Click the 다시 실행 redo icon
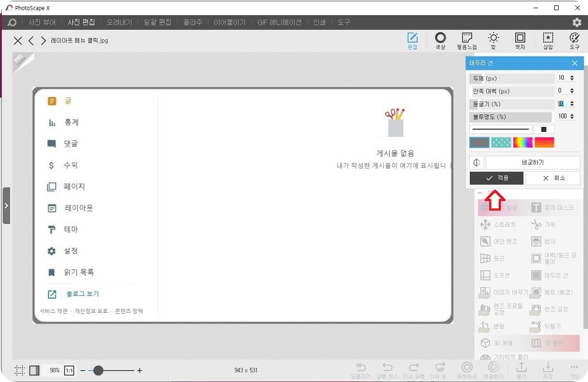This screenshot has width=588, height=382. tap(414, 370)
